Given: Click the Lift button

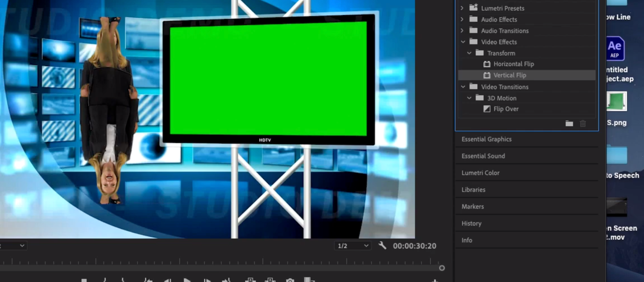Looking at the screenshot, I should tap(250, 280).
